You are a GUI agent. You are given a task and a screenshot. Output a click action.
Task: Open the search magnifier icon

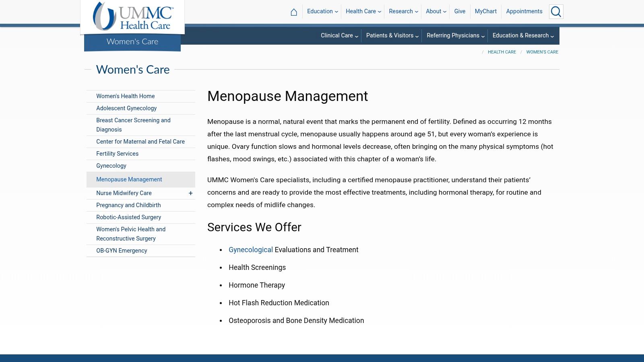(x=556, y=12)
